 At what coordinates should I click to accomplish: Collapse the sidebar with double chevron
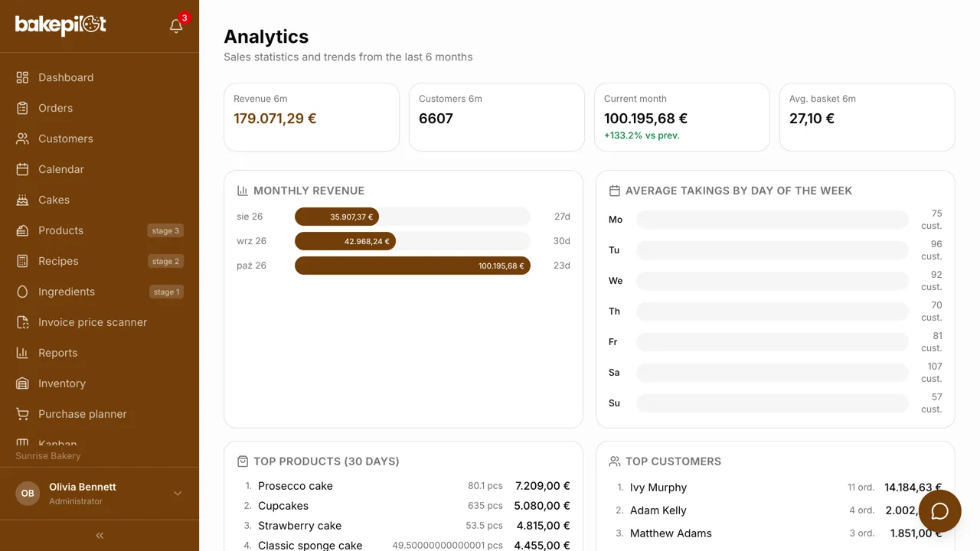click(100, 536)
